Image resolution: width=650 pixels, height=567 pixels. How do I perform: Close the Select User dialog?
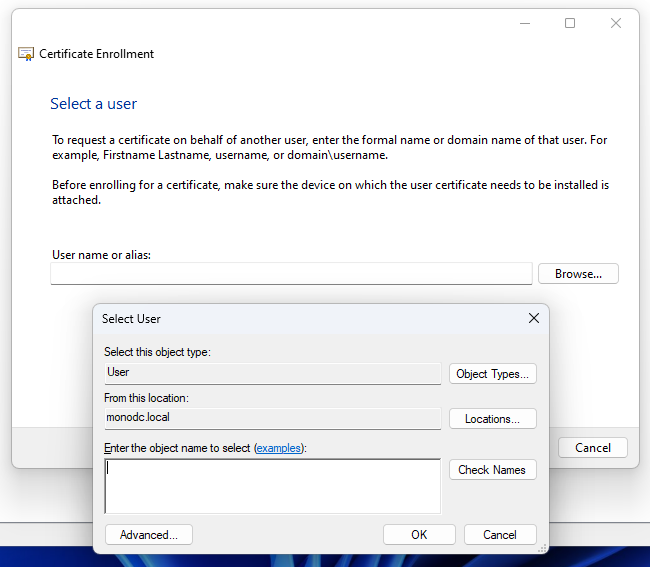[533, 318]
